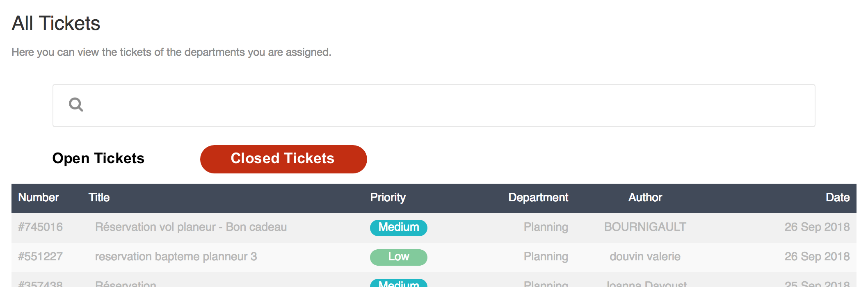Sort tickets by the Author column

pyautogui.click(x=645, y=198)
